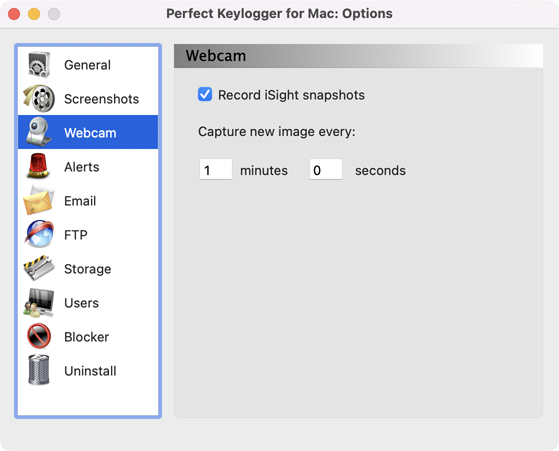
Task: Click the seconds input field
Action: [326, 169]
